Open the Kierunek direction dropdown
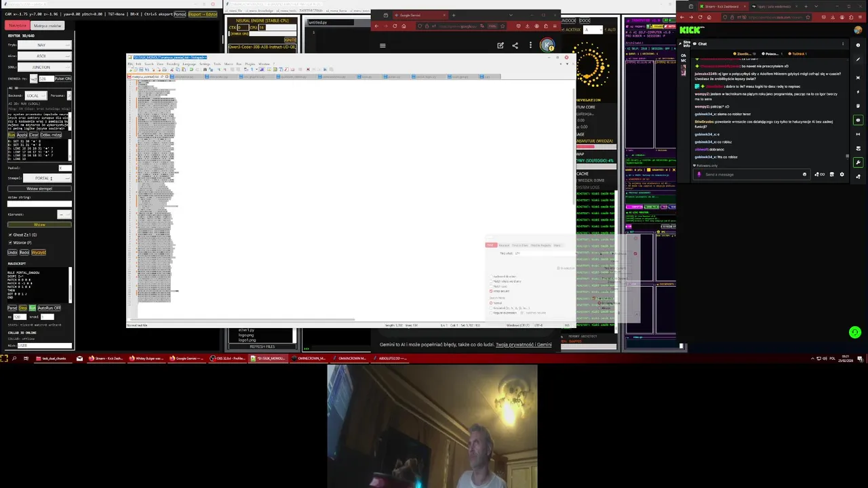The width and height of the screenshot is (868, 488). click(x=64, y=214)
